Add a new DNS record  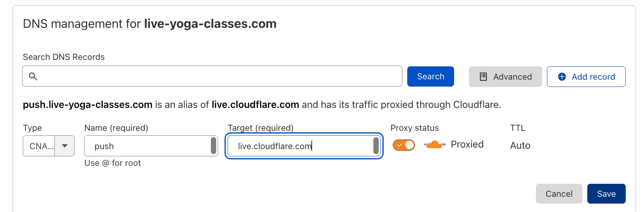586,77
